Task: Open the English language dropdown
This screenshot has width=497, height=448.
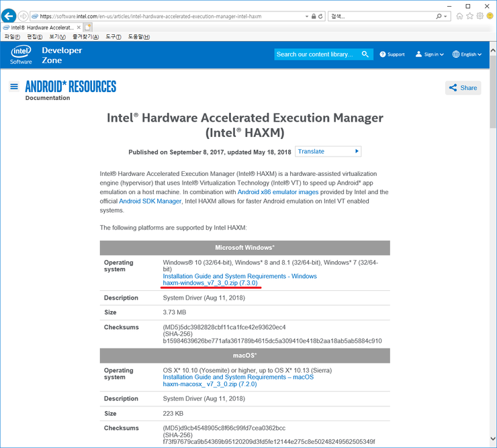Action: pos(467,54)
